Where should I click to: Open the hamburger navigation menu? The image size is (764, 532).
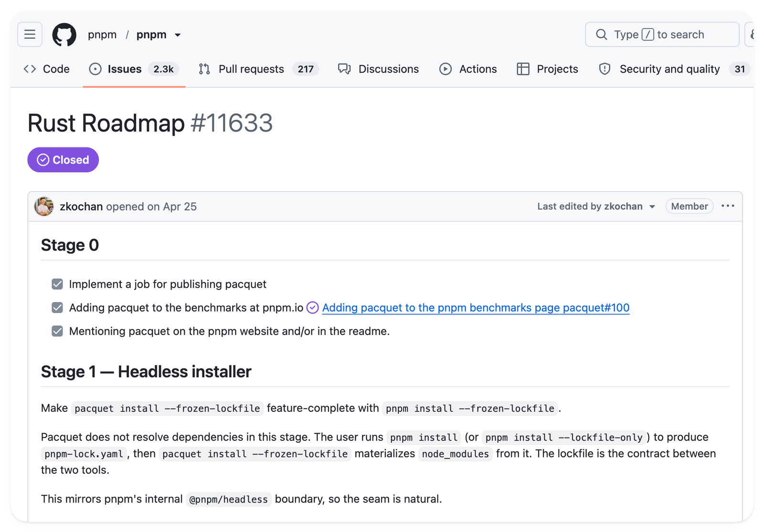(x=30, y=34)
